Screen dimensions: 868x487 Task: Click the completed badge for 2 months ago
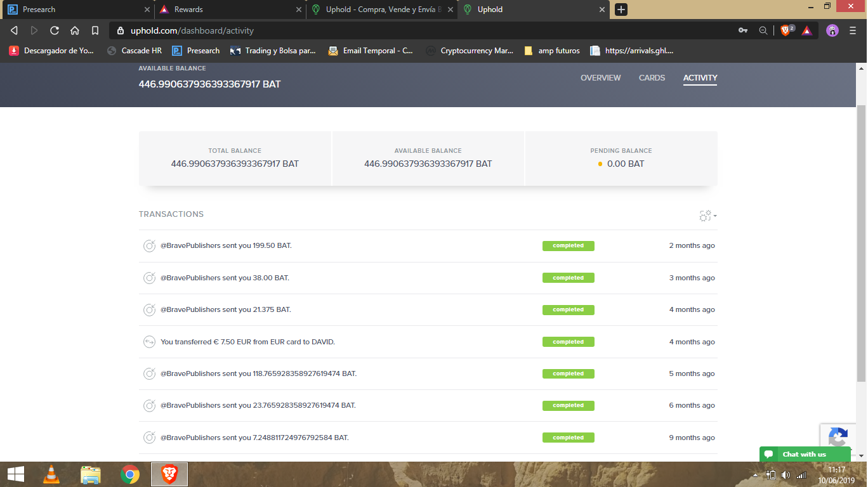click(x=568, y=245)
